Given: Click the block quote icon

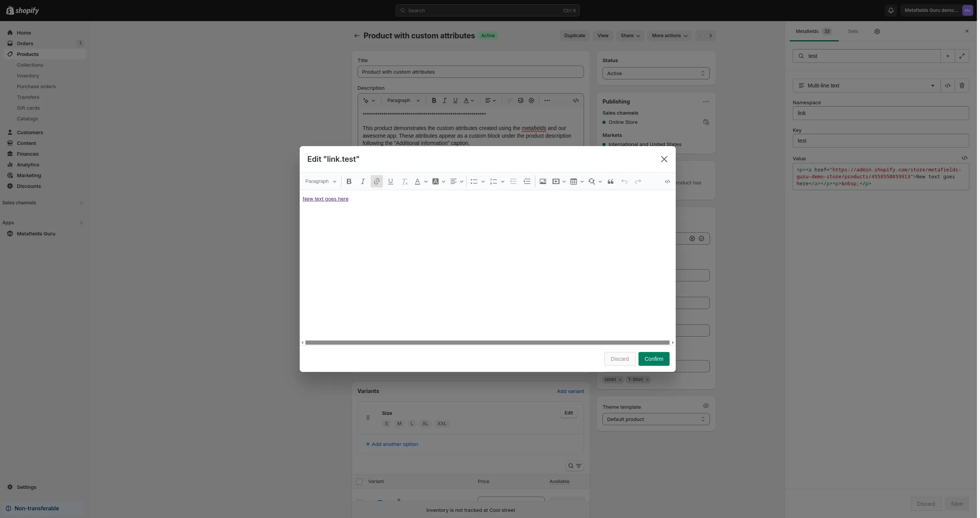Looking at the screenshot, I should (610, 181).
